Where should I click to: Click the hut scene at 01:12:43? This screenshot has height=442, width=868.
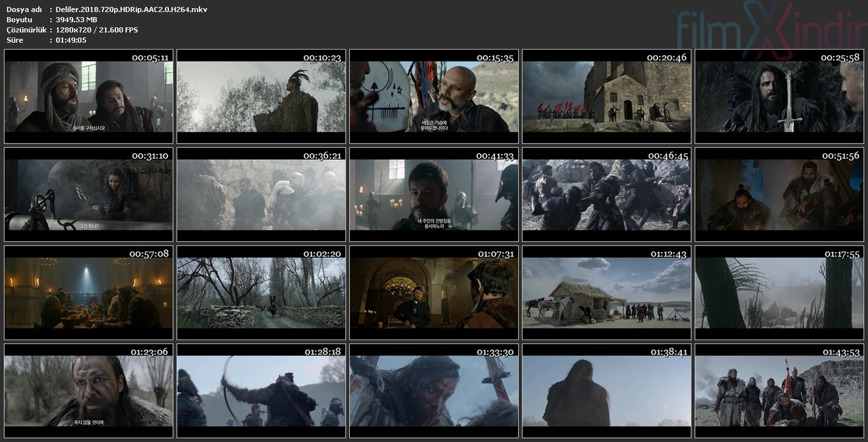pos(607,293)
